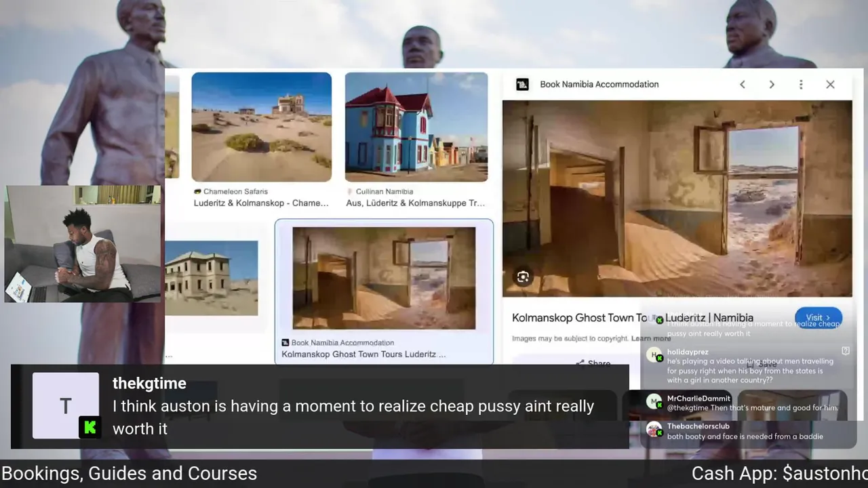Click the 'Cash App: $austonho' ticker text
The width and height of the screenshot is (868, 488).
pos(780,473)
